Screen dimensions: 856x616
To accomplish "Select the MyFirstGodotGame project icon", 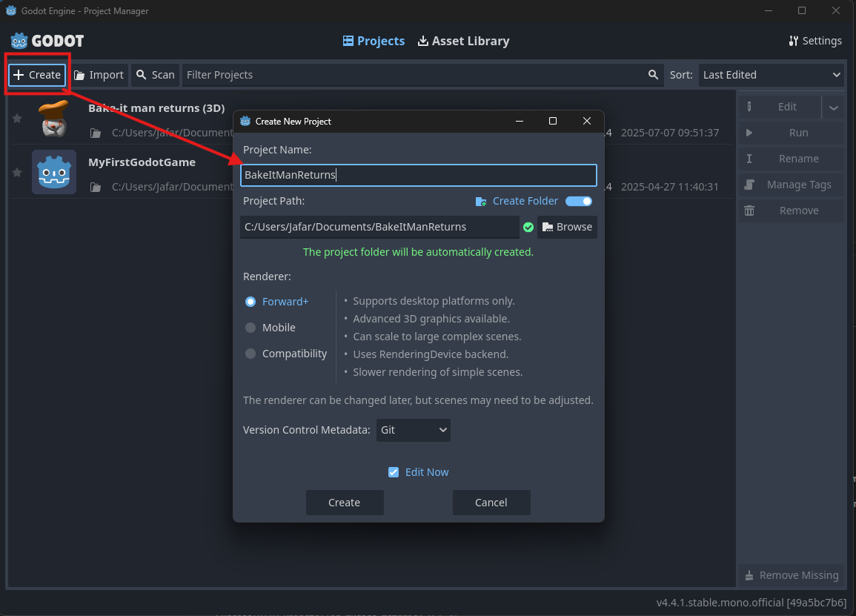I will tap(54, 172).
